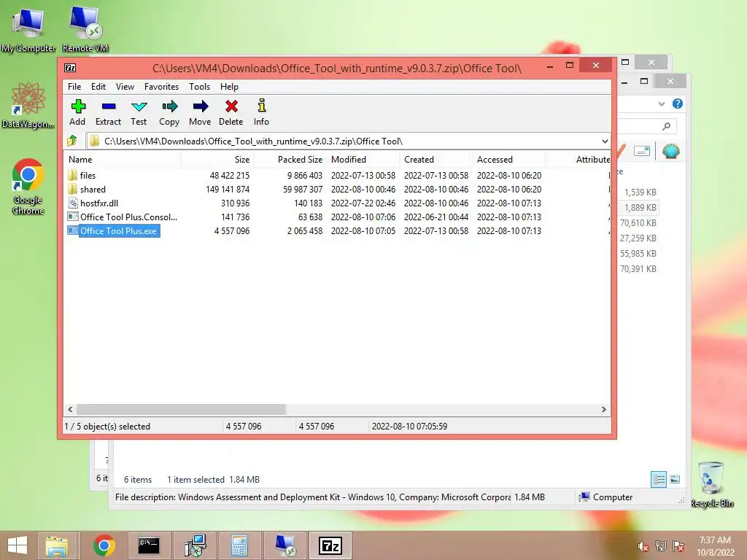Sort by Accessed column header
747x560 pixels.
pyautogui.click(x=508, y=160)
